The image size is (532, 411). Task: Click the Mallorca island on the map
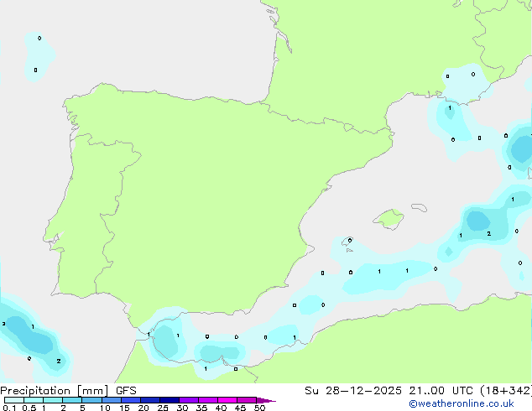coord(389,219)
